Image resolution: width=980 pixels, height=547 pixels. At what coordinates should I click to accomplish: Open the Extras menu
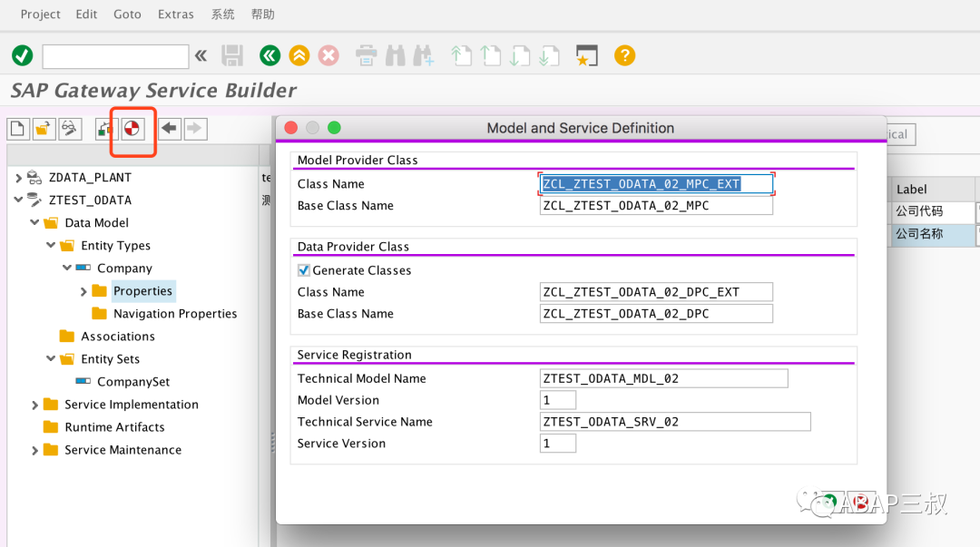[176, 14]
